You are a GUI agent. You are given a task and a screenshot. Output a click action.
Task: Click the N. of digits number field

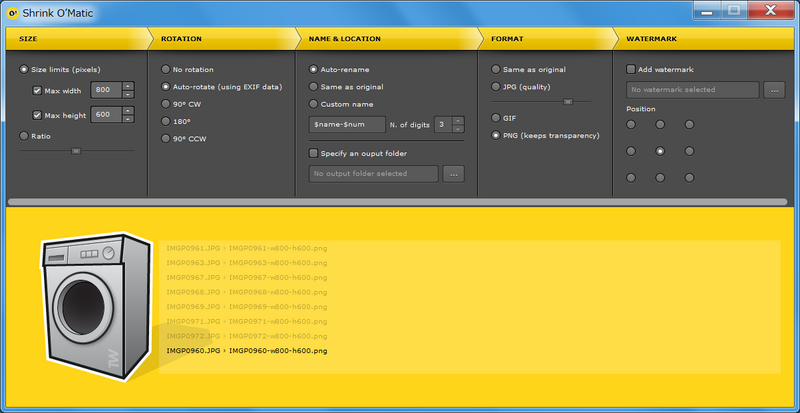[443, 125]
